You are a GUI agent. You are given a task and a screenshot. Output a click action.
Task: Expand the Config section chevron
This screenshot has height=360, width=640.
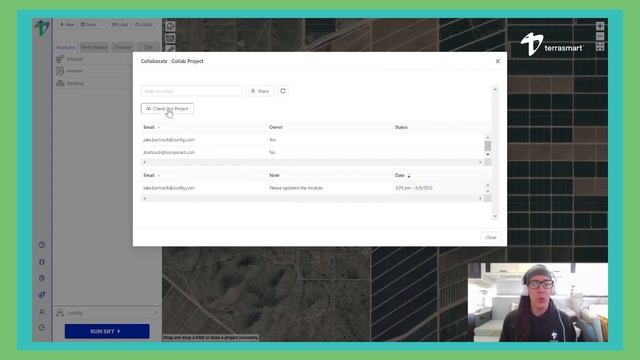(156, 313)
